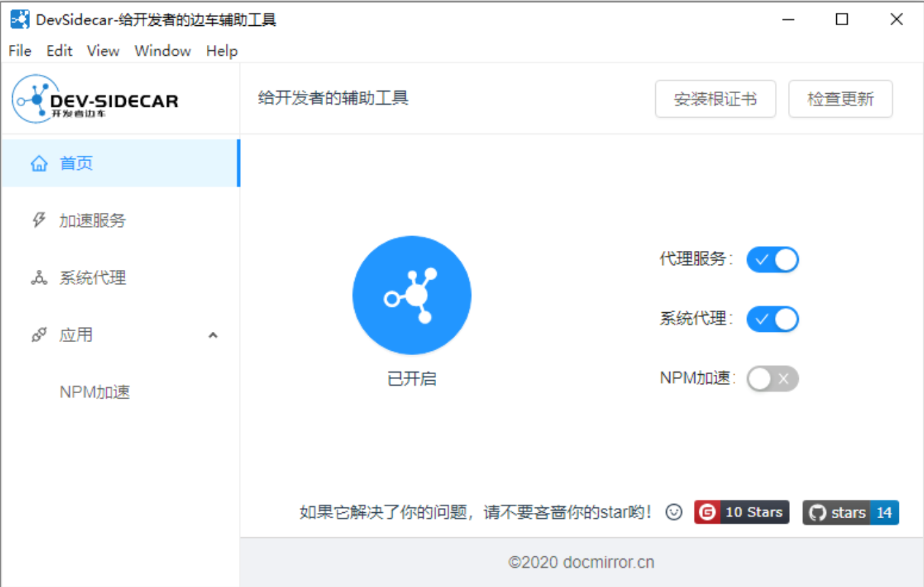Click the DEV-SIDECAR logo in the sidebar

[x=95, y=99]
